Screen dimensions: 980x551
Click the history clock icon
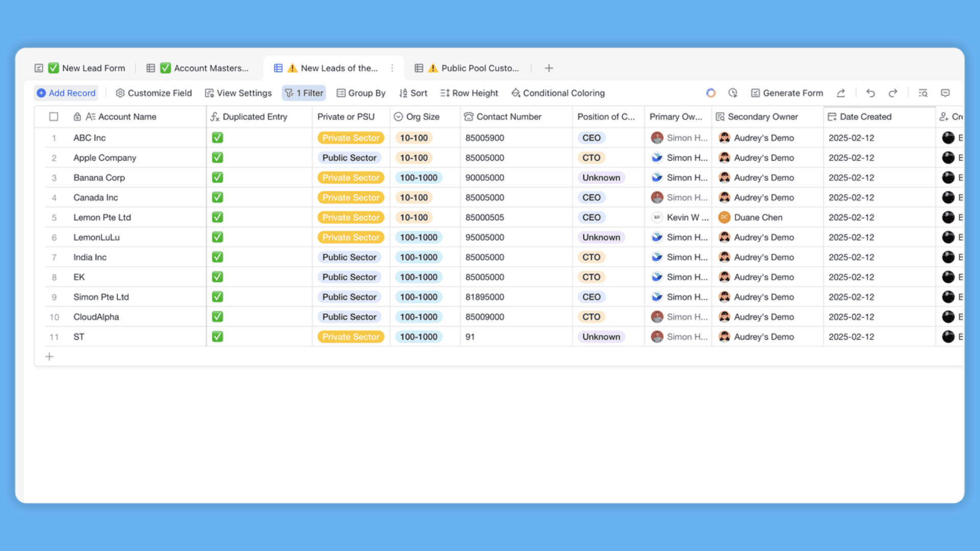pos(733,93)
